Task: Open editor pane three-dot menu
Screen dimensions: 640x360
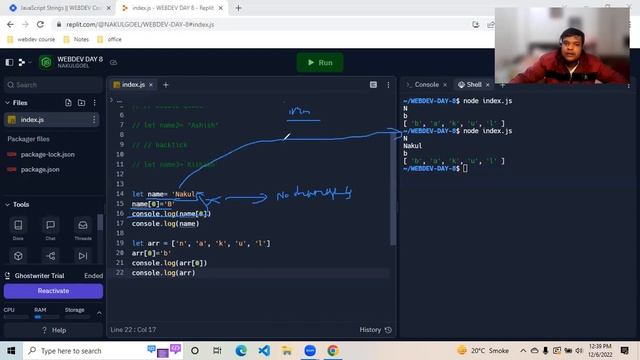Action: [388, 85]
